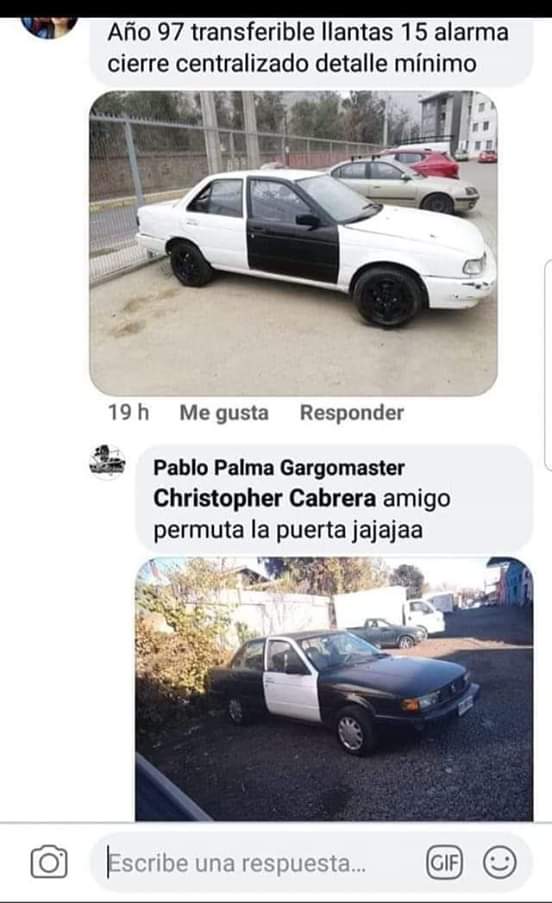The image size is (552, 903).
Task: Open Pablo Palma Gargomaster's avatar
Action: pos(108,462)
